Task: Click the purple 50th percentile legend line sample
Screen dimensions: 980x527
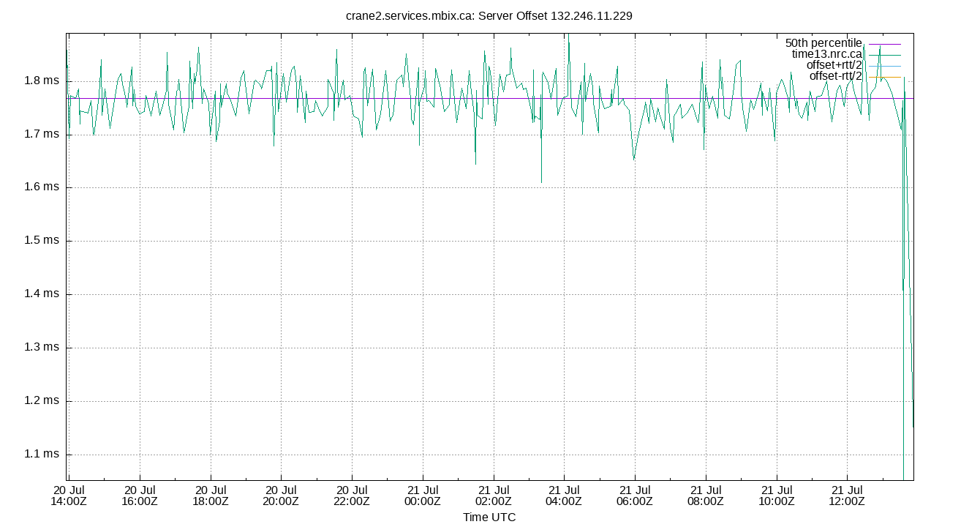Action: 885,44
